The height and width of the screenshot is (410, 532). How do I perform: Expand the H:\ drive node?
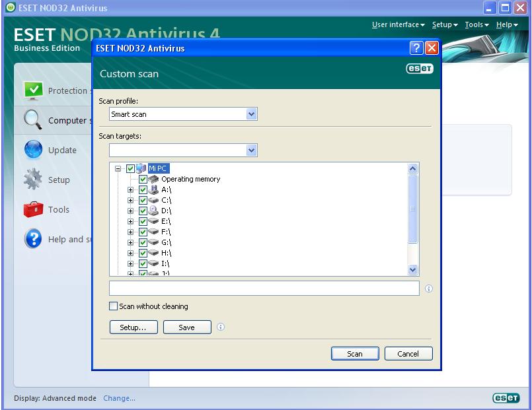[x=130, y=253]
